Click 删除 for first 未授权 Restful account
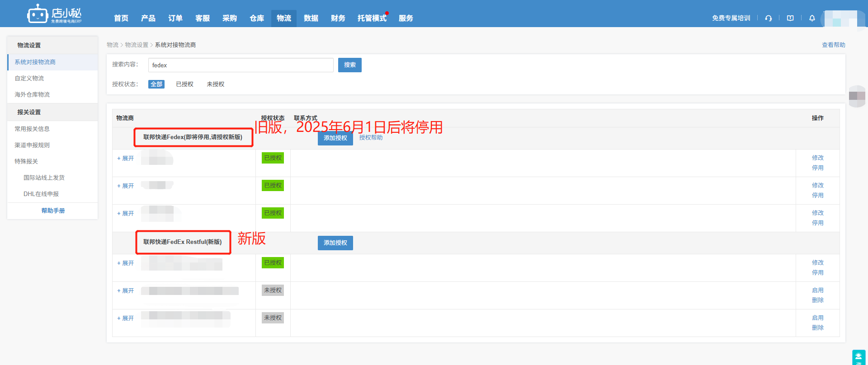 click(x=818, y=300)
